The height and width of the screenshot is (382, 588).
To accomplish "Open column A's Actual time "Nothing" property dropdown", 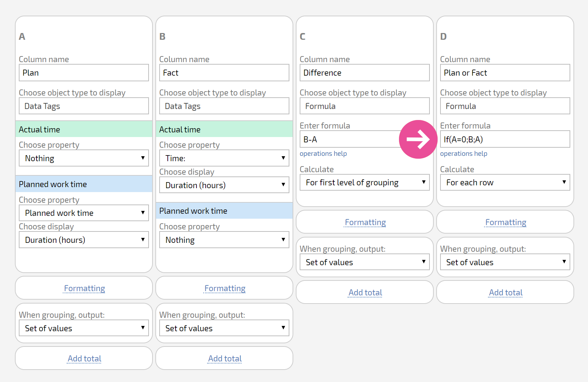I will pos(84,158).
